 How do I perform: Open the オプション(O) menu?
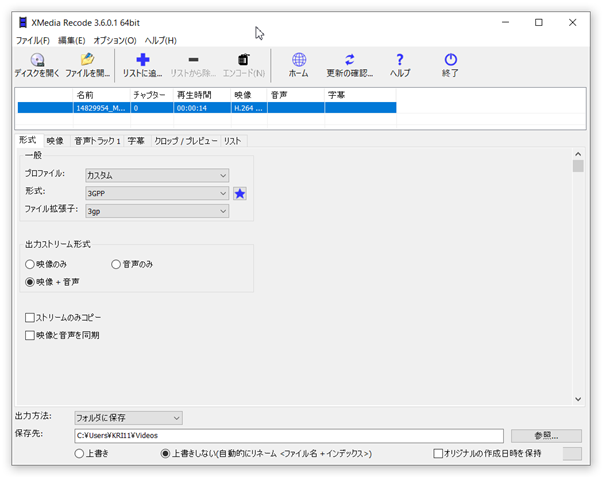tap(115, 40)
